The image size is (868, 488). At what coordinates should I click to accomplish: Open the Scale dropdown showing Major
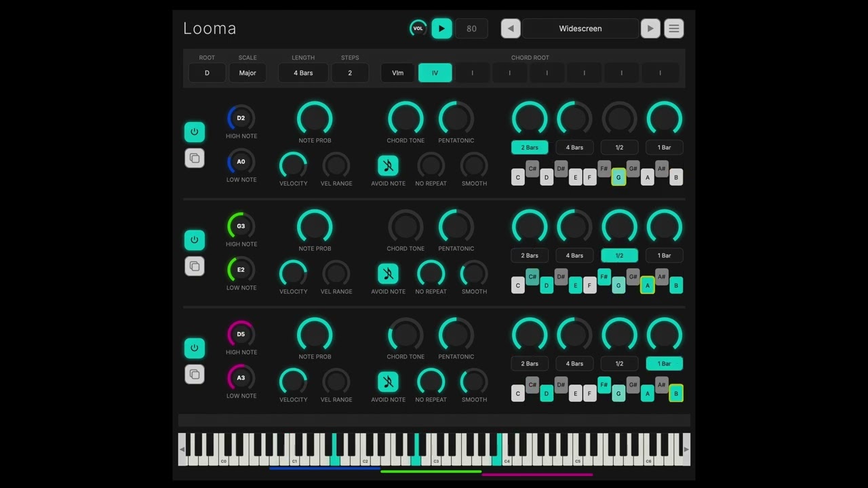(248, 73)
